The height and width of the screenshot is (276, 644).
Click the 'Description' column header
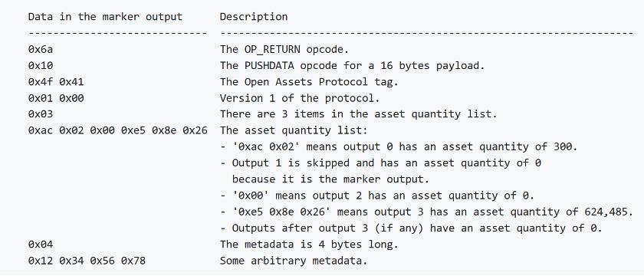click(x=254, y=17)
